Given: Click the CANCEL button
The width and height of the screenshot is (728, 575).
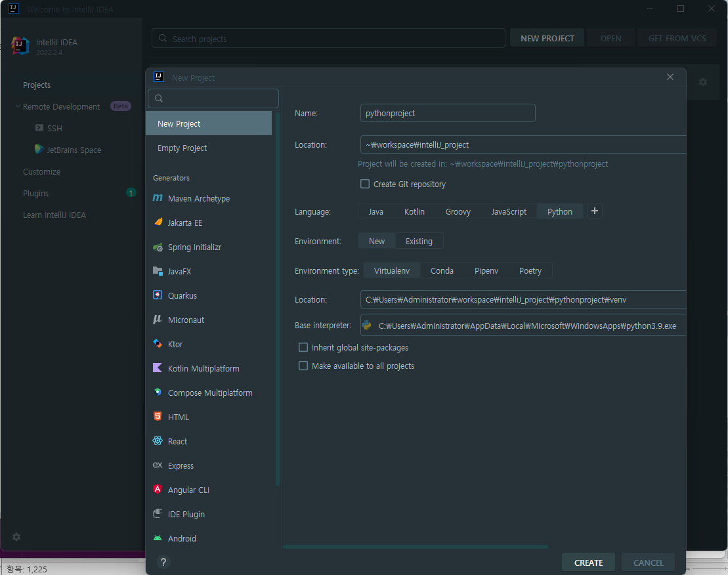Looking at the screenshot, I should point(648,563).
